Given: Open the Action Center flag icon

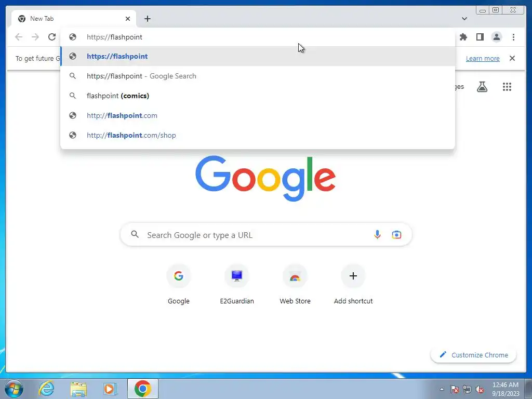Looking at the screenshot, I should click(455, 389).
